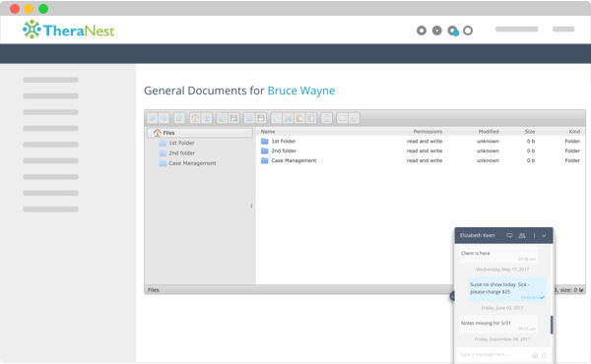The width and height of the screenshot is (591, 364).
Task: Click 'unknown' in the 1st Folder row
Action: (x=488, y=141)
